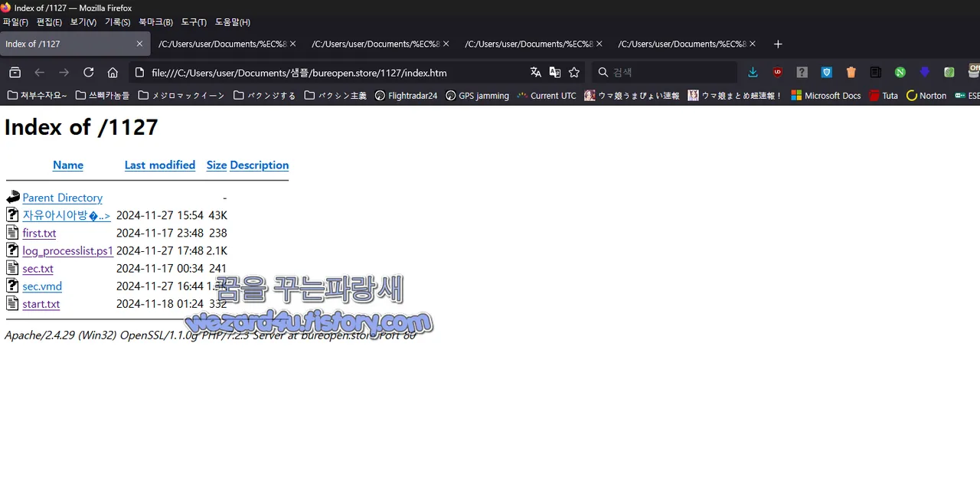This screenshot has height=497, width=980.
Task: Go forward one page
Action: [64, 73]
